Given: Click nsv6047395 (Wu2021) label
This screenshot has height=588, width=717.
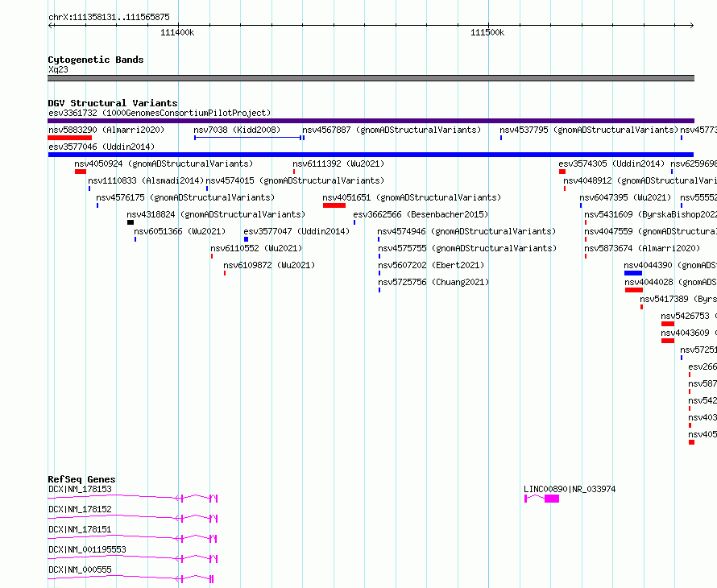Looking at the screenshot, I should [625, 197].
